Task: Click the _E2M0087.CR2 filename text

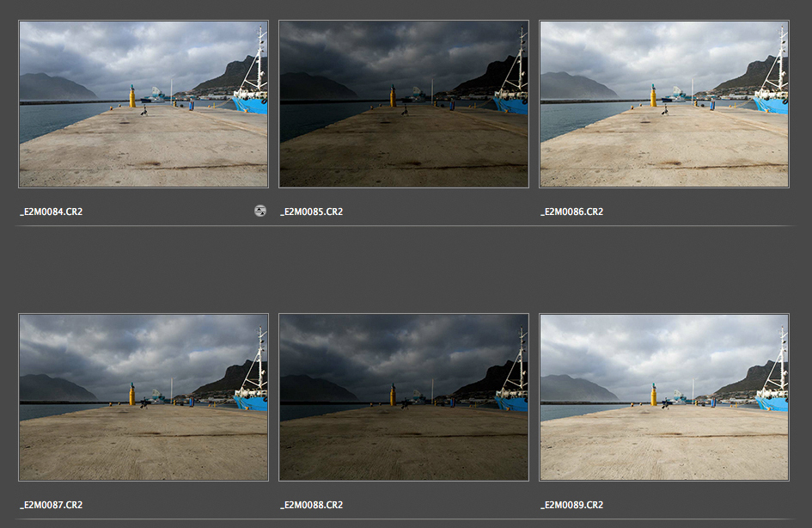Action: tap(52, 505)
